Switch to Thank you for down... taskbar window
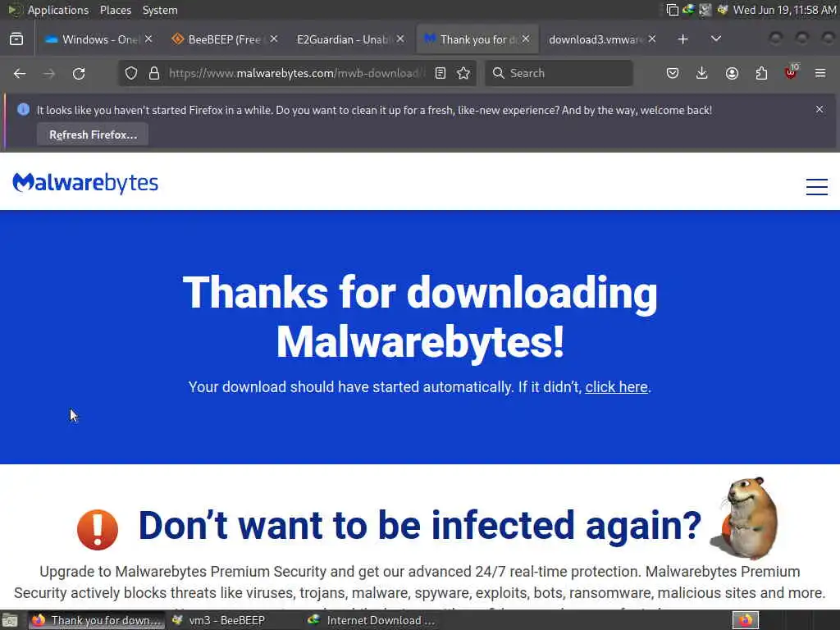The height and width of the screenshot is (630, 840). coord(97,620)
